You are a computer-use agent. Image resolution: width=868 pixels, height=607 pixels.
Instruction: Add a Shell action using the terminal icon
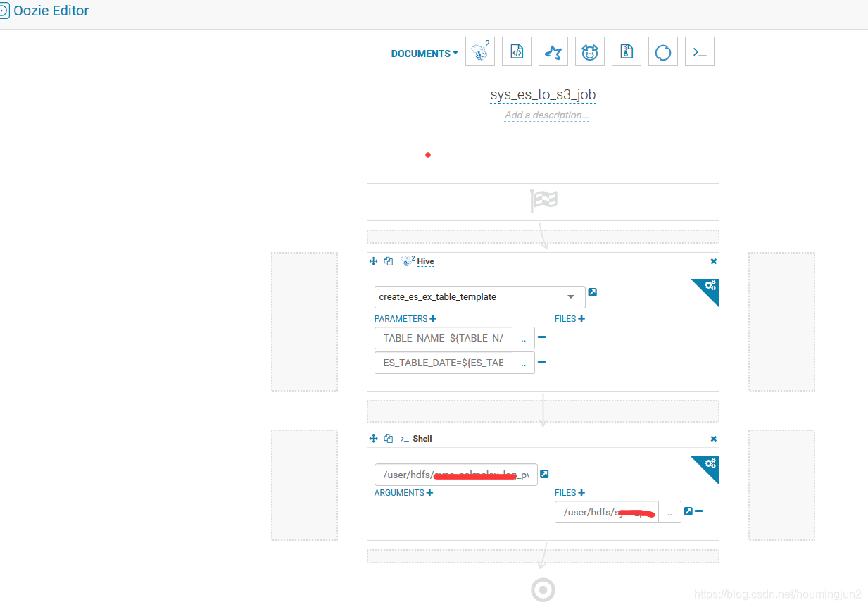[700, 51]
